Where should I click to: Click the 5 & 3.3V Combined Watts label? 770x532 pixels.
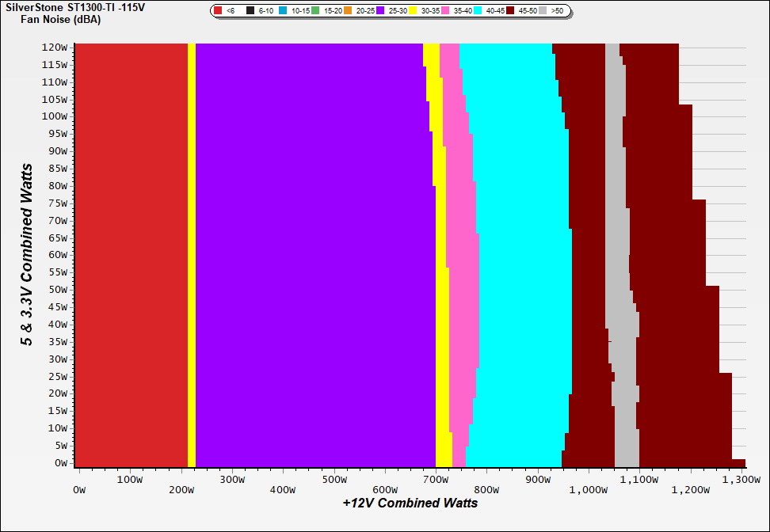click(x=28, y=255)
